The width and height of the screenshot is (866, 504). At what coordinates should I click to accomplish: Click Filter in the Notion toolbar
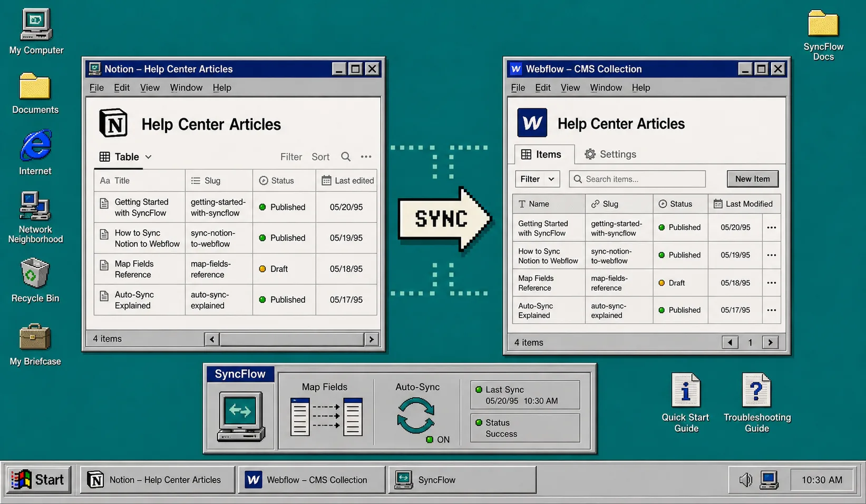click(291, 156)
